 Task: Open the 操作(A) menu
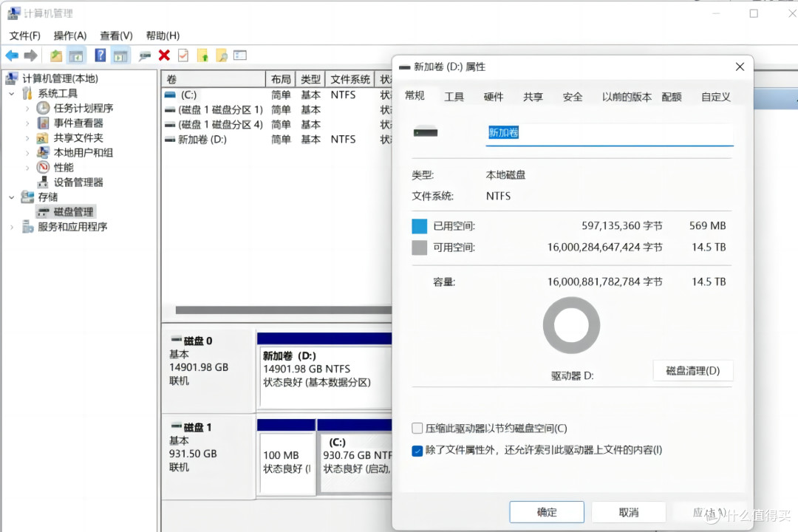point(70,35)
